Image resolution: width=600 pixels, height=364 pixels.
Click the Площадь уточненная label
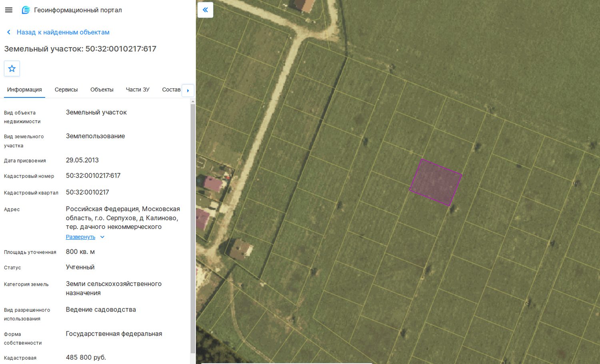[30, 252]
